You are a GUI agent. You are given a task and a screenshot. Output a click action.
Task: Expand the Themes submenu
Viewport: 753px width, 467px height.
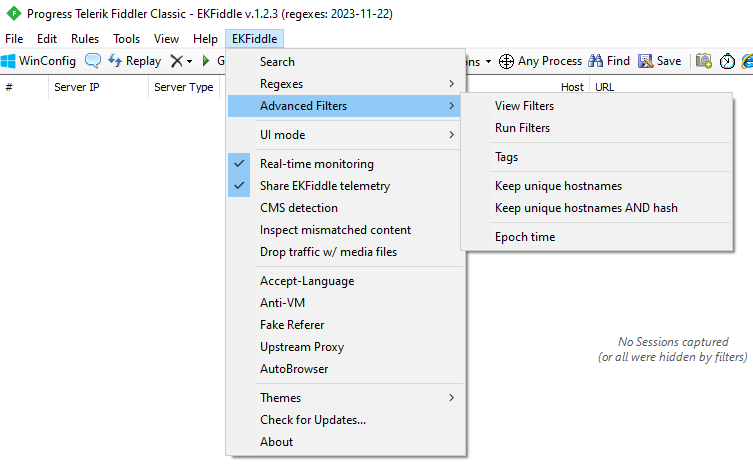coord(344,398)
